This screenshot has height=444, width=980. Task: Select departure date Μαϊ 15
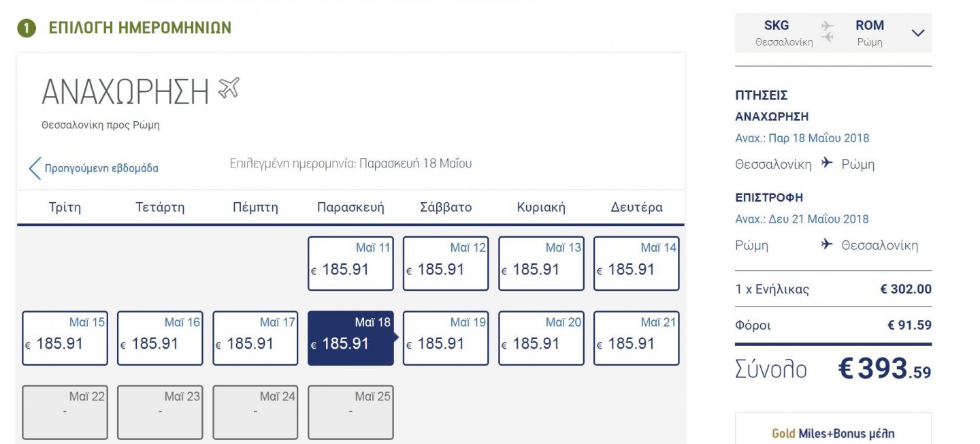point(65,338)
